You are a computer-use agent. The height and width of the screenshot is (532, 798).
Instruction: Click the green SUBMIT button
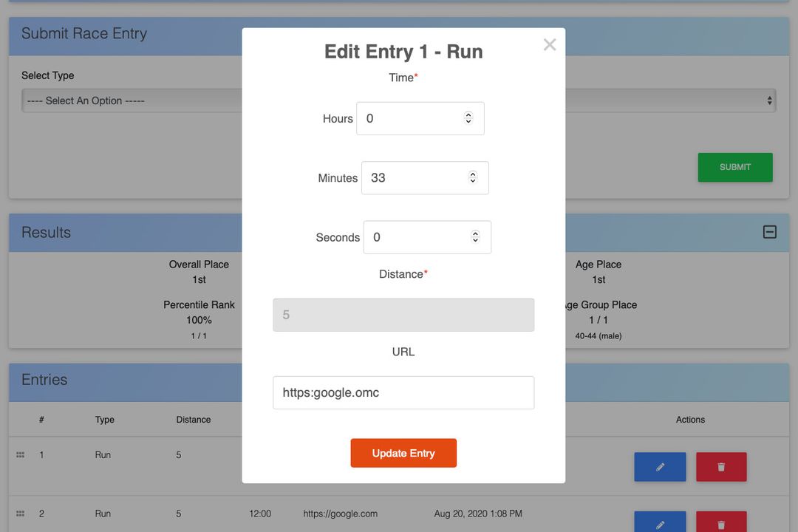pyautogui.click(x=734, y=167)
